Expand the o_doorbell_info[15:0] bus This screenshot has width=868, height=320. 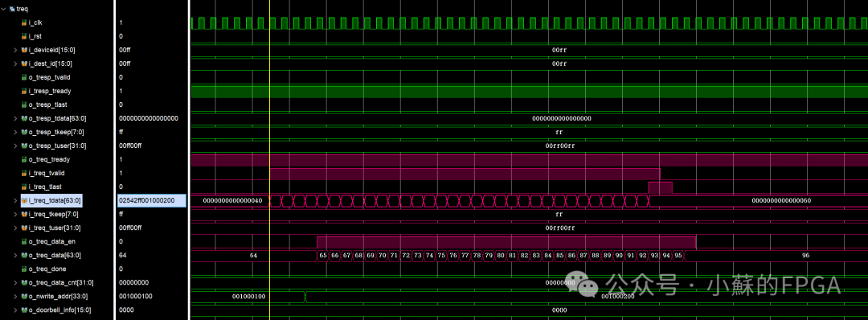[x=15, y=310]
